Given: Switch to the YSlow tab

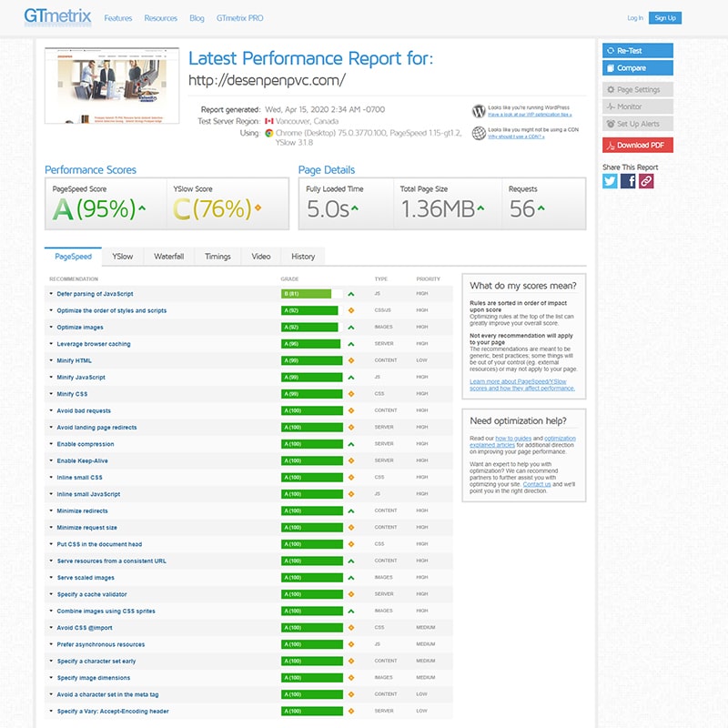Looking at the screenshot, I should (x=122, y=257).
